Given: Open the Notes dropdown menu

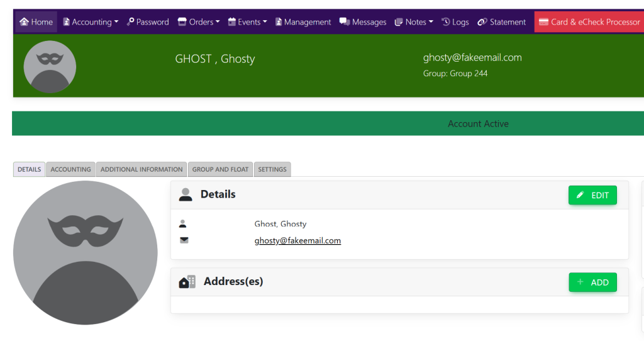Looking at the screenshot, I should click(414, 22).
